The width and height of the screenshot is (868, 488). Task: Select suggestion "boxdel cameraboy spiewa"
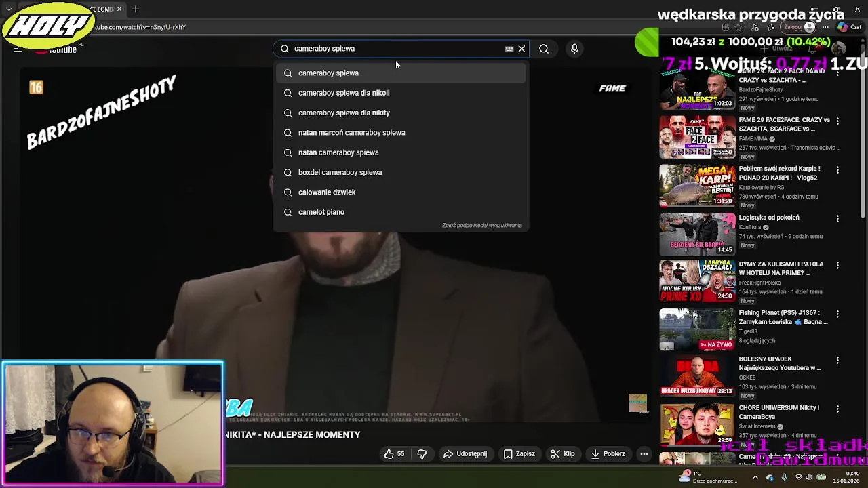coord(401,172)
